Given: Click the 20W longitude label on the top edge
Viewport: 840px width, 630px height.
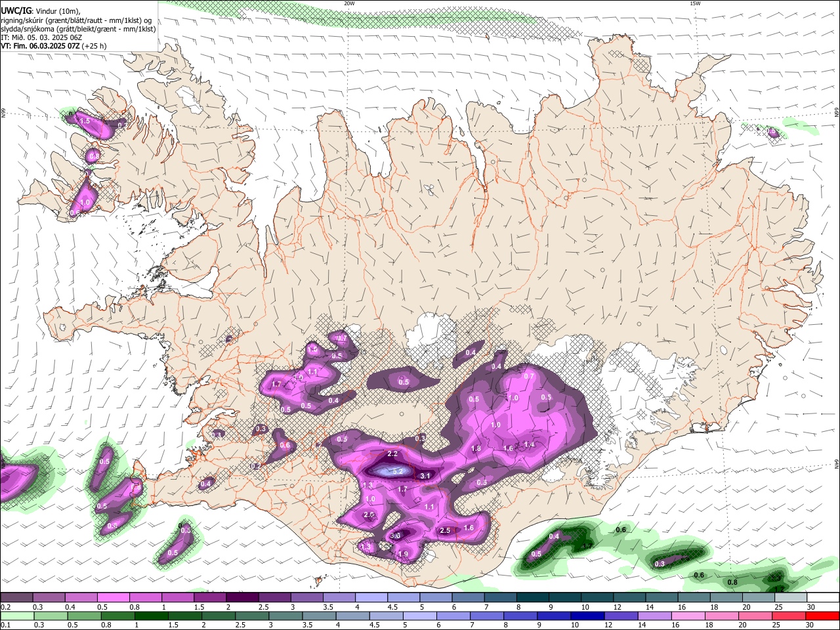Looking at the screenshot, I should [x=350, y=3].
